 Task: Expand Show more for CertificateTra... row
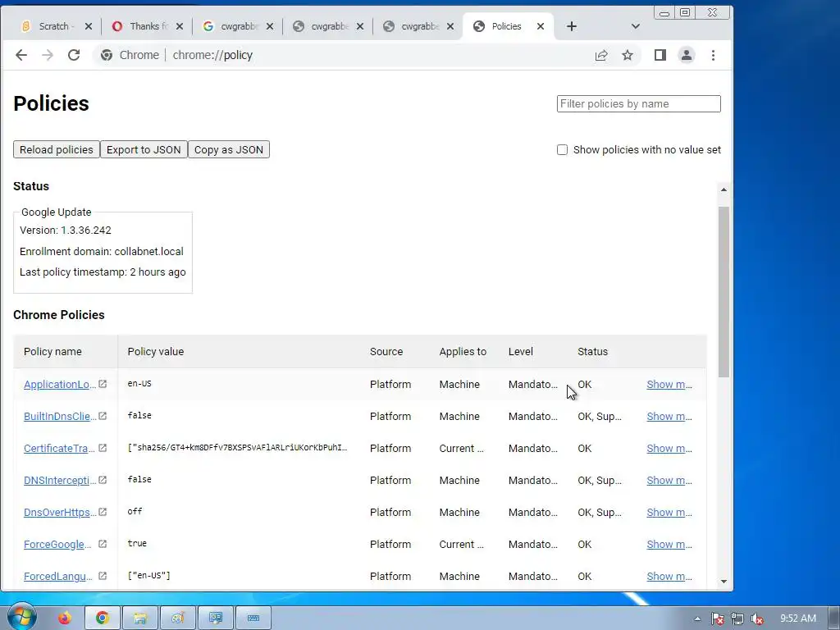pyautogui.click(x=669, y=449)
